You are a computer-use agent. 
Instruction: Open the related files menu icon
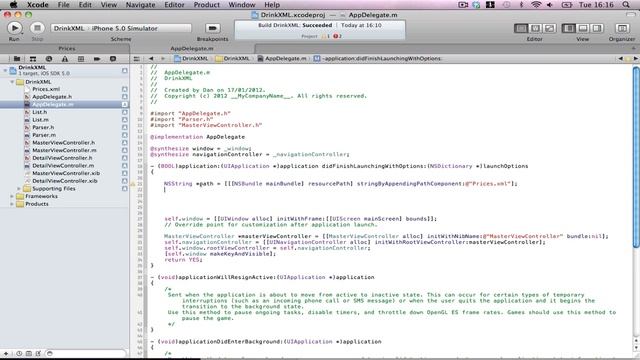[x=137, y=59]
